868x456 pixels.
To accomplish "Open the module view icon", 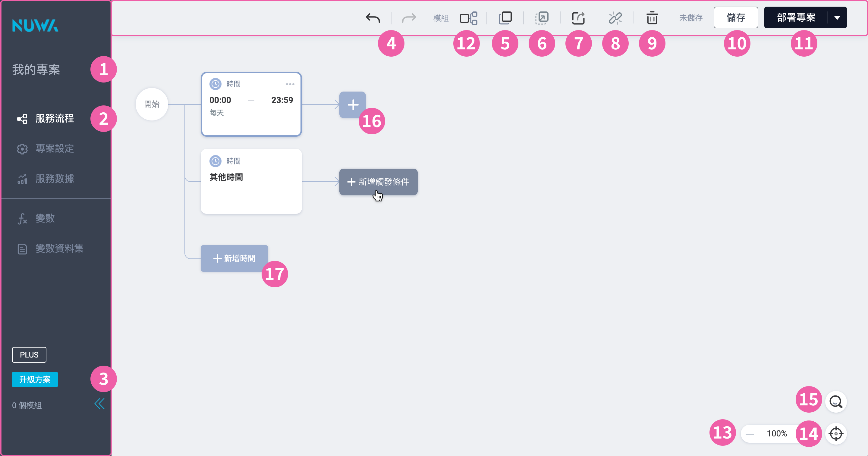I will [468, 18].
